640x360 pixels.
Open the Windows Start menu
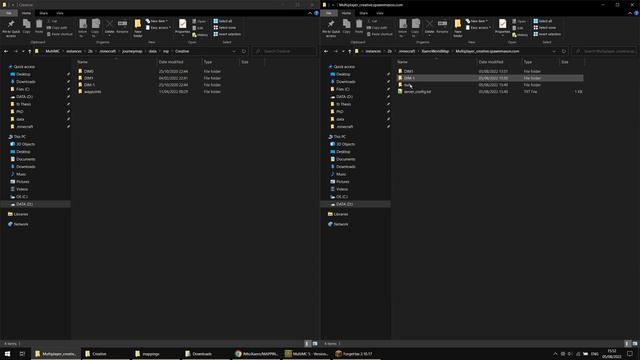[7, 354]
